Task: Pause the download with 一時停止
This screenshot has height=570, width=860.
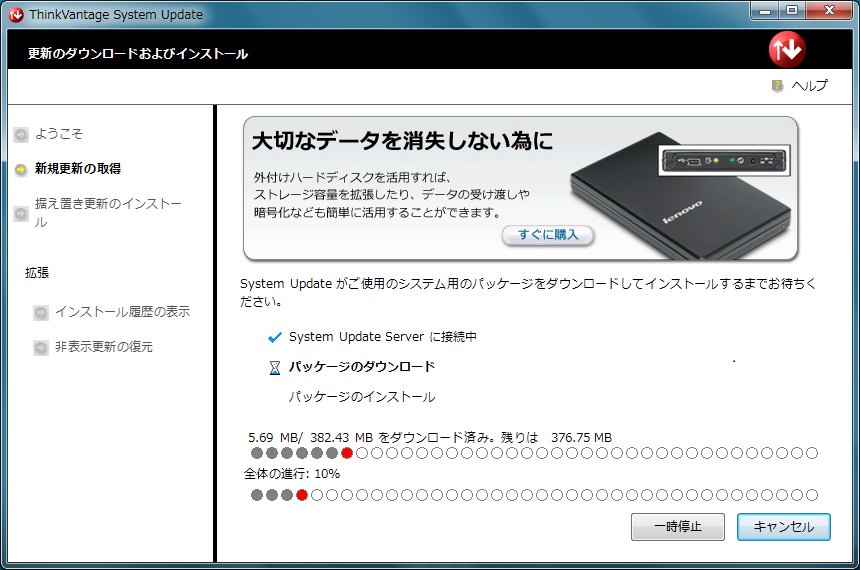Action: coord(678,527)
